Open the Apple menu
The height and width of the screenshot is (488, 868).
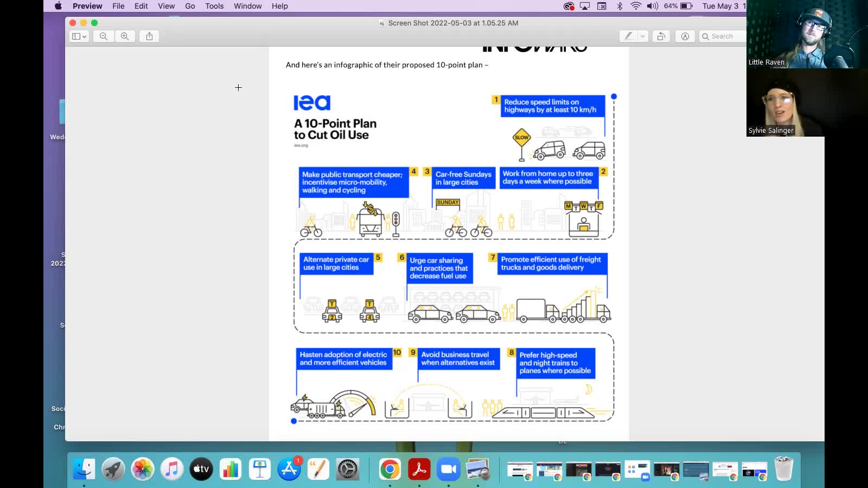click(58, 6)
